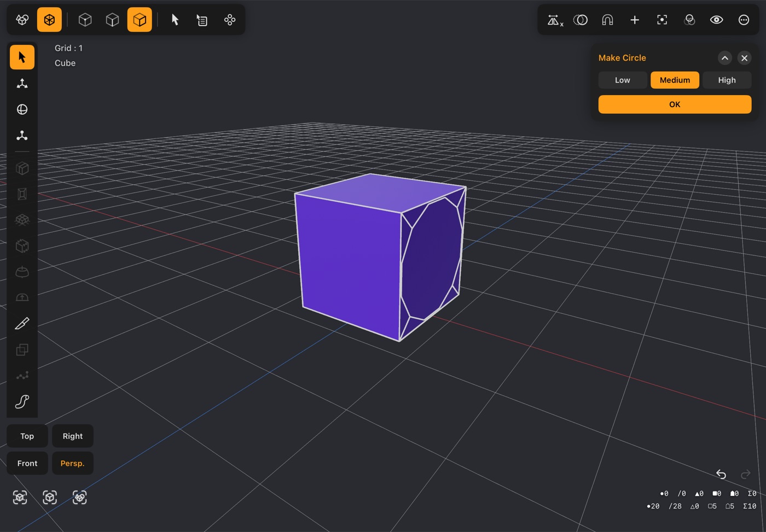The image size is (766, 532).
Task: Redo the dimmed forward arrow
Action: tap(745, 474)
